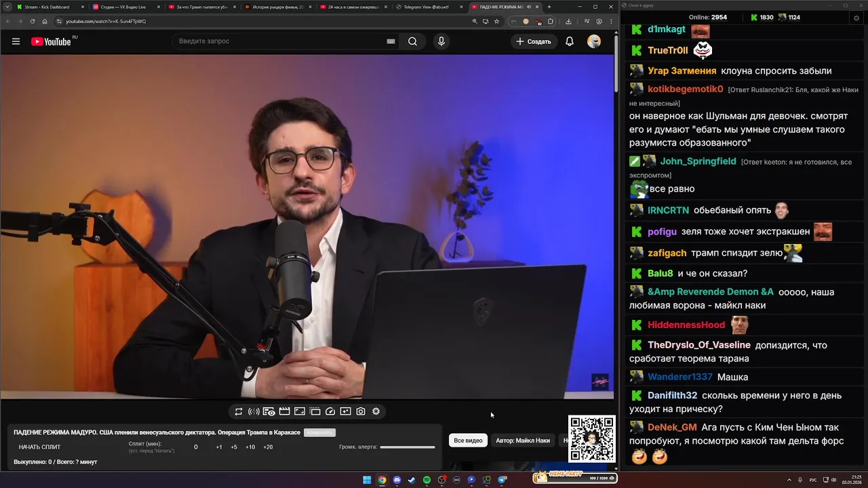Open the YouTube hamburger guide menu
Screen dimensions: 868x488
[x=16, y=41]
